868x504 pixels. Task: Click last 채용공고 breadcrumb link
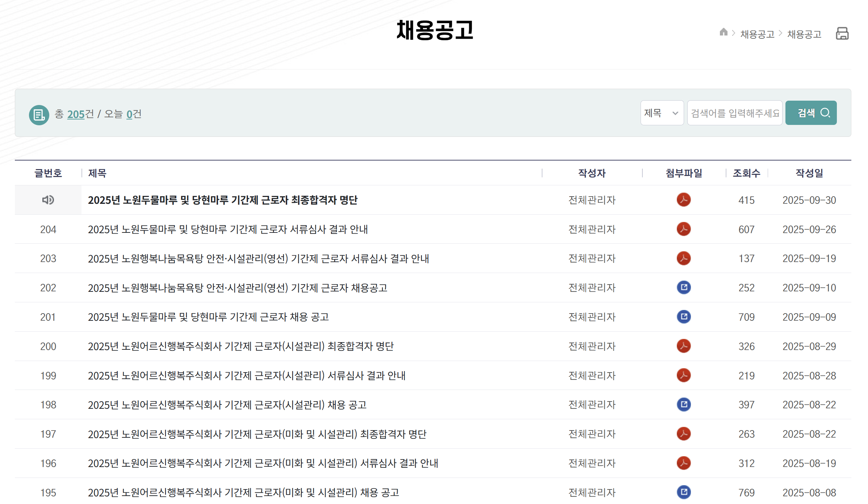(x=804, y=34)
